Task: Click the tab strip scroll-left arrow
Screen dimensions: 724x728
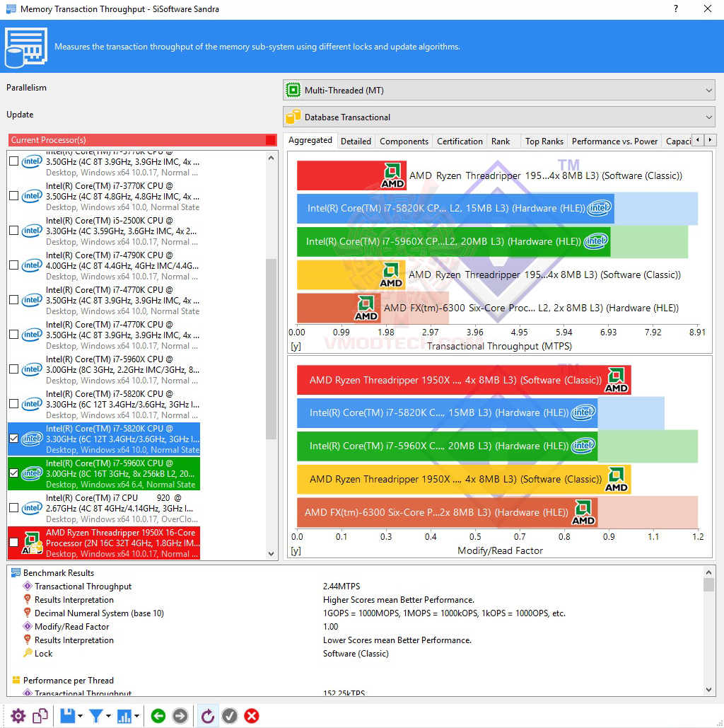Action: pos(698,140)
